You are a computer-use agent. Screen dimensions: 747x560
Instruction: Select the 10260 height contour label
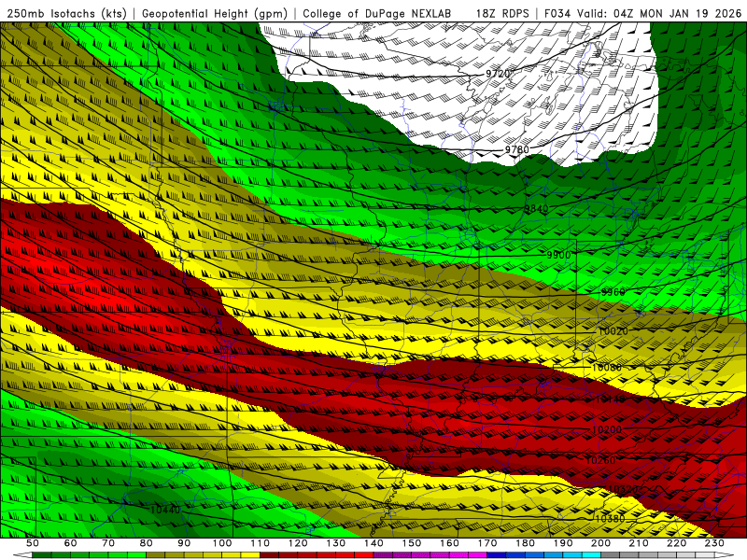click(600, 460)
